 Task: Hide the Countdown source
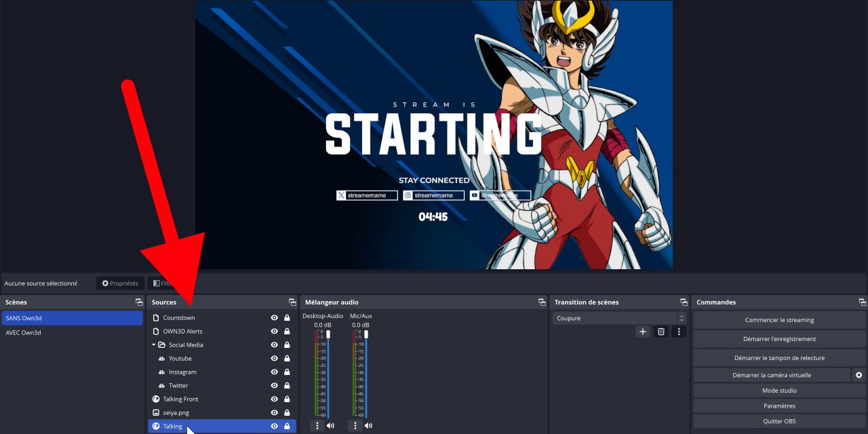click(275, 318)
